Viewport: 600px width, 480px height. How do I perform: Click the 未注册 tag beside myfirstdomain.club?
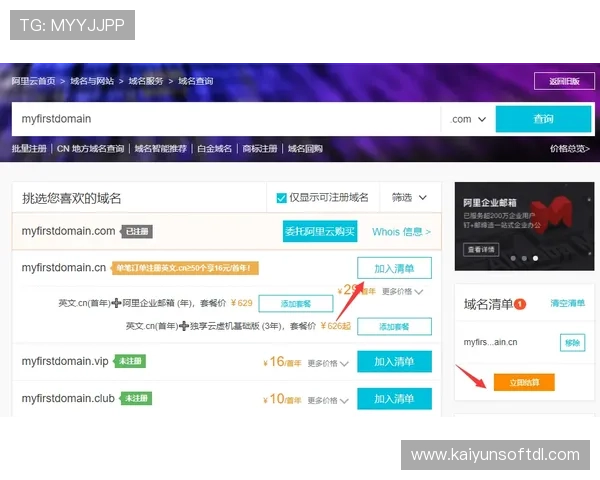[136, 398]
